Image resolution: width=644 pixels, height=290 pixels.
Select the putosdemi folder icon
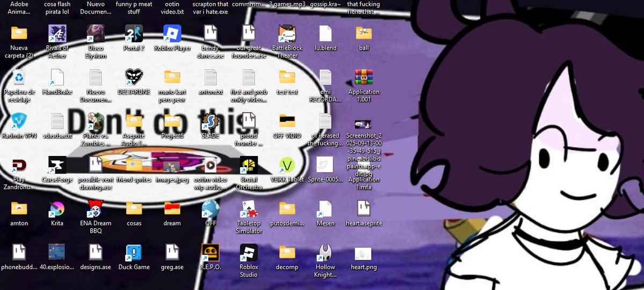coord(287,209)
